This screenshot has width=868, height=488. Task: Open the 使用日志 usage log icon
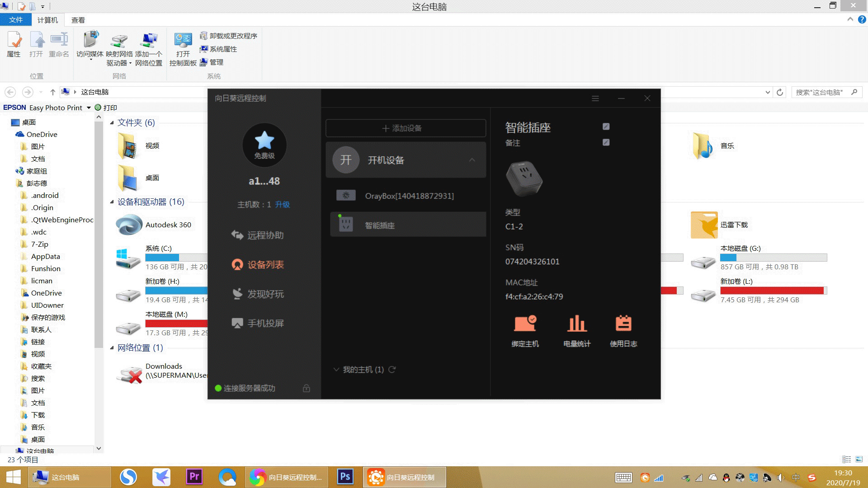coord(623,324)
